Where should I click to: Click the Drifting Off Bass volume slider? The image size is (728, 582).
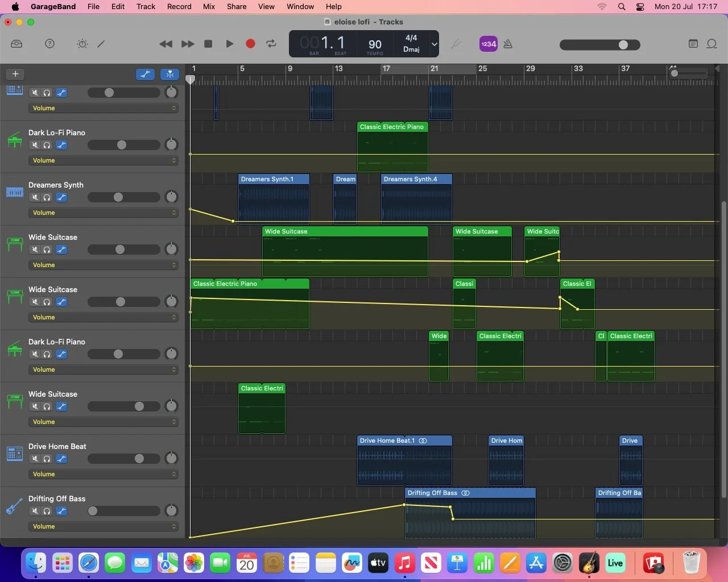coord(123,511)
